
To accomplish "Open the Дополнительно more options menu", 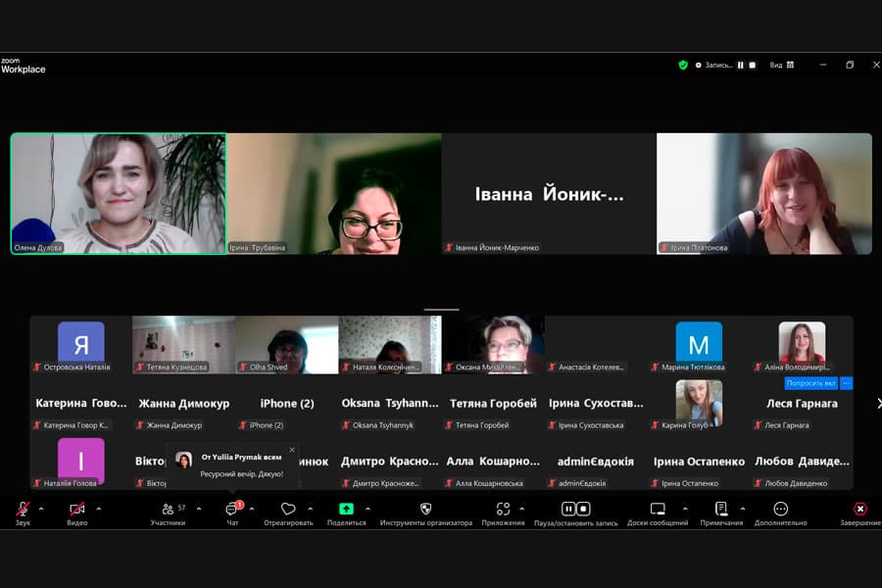I will click(x=780, y=511).
